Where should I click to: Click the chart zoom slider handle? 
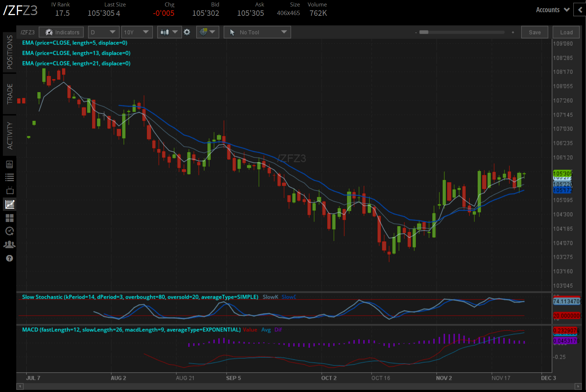[x=424, y=32]
